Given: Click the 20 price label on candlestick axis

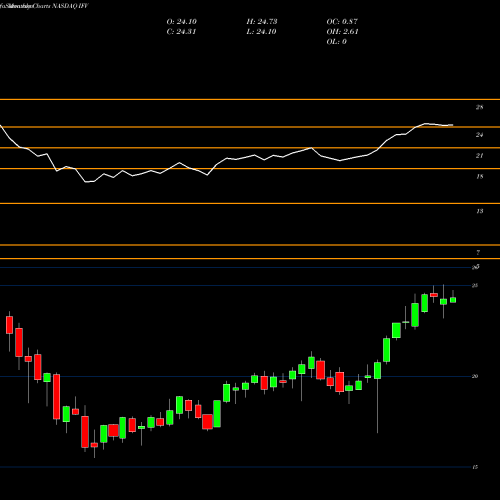Looking at the screenshot, I should (475, 376).
